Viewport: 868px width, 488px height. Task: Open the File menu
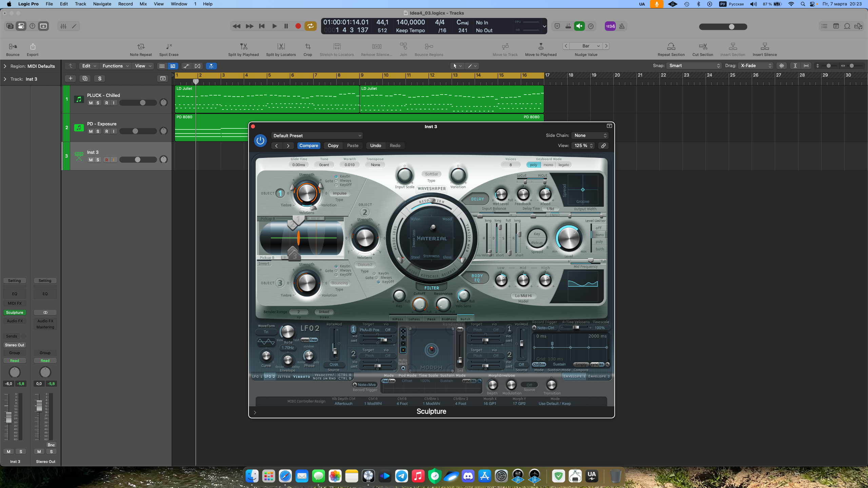pyautogui.click(x=49, y=4)
